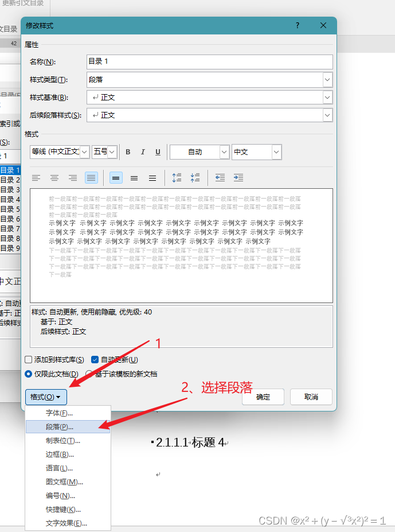Viewport: 395px width, 532px height.
Task: Open help for Modify Style dialog
Action: click(x=298, y=25)
